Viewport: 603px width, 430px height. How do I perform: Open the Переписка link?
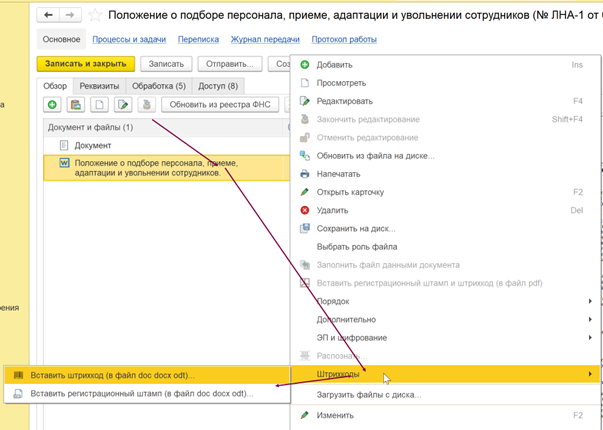point(198,39)
